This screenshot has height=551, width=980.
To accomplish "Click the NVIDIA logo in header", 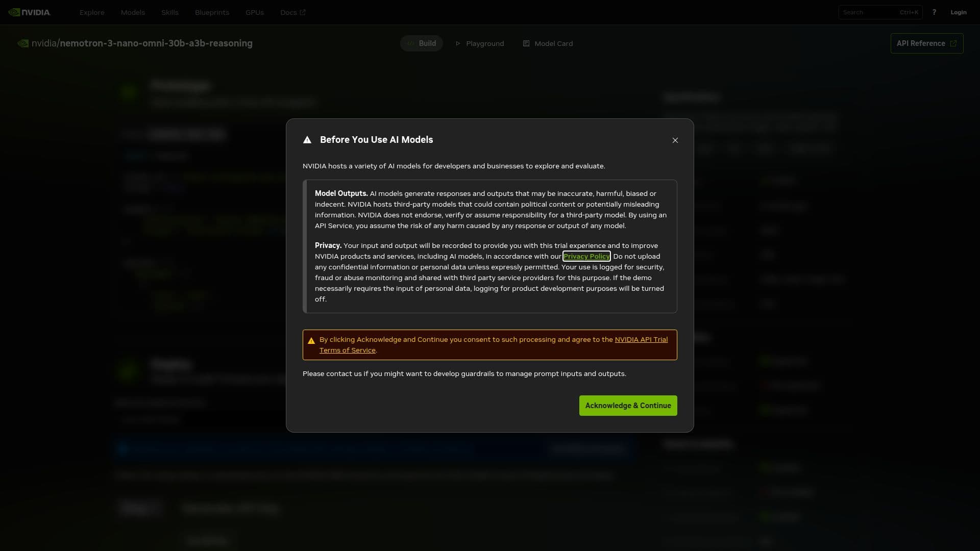I will pos(30,12).
